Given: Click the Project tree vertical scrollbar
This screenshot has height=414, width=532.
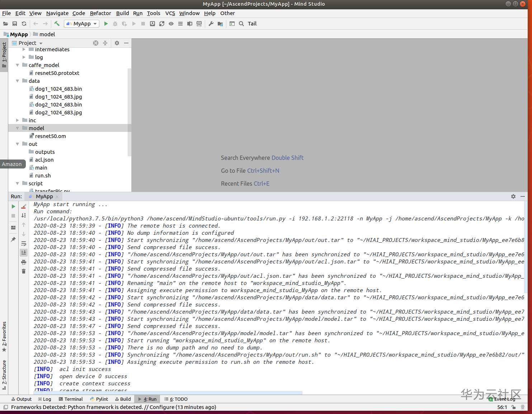Looking at the screenshot, I should click(x=130, y=112).
